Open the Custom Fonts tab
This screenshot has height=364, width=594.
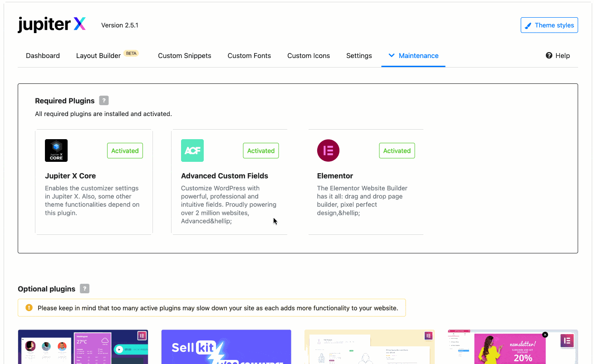tap(249, 56)
